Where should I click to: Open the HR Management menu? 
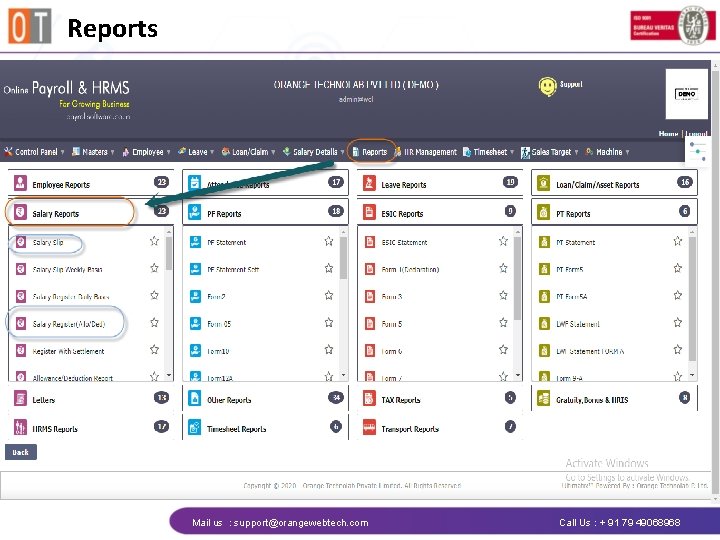tap(426, 152)
